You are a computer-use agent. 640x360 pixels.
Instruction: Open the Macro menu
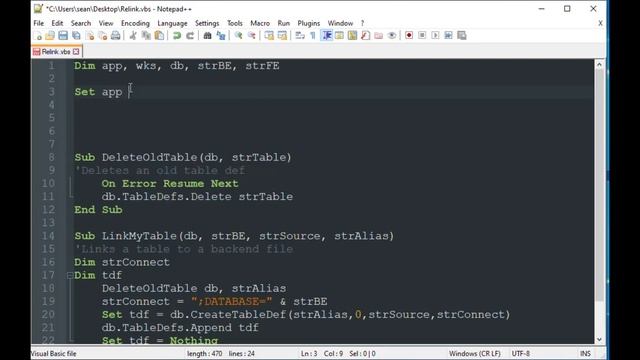point(260,23)
